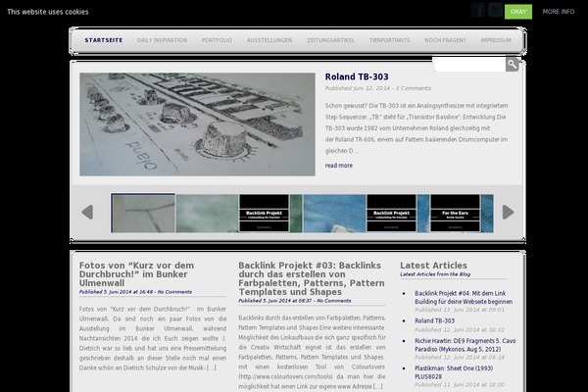This screenshot has width=588, height=392.
Task: Click read more under Roland TB-303
Action: pyautogui.click(x=339, y=166)
